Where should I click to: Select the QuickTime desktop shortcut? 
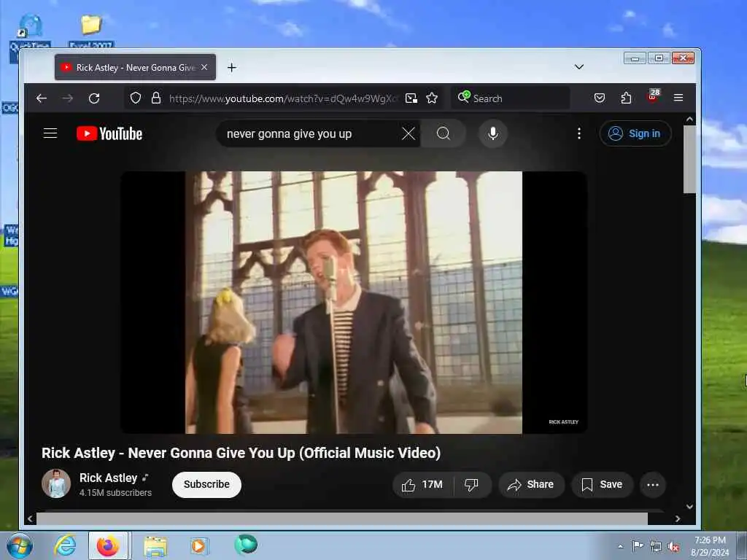coord(30,25)
